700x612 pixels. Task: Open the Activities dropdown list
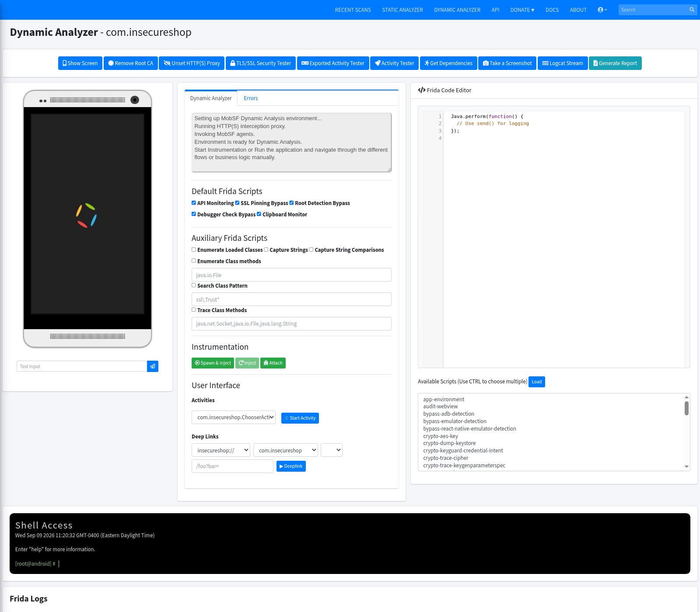(x=234, y=417)
